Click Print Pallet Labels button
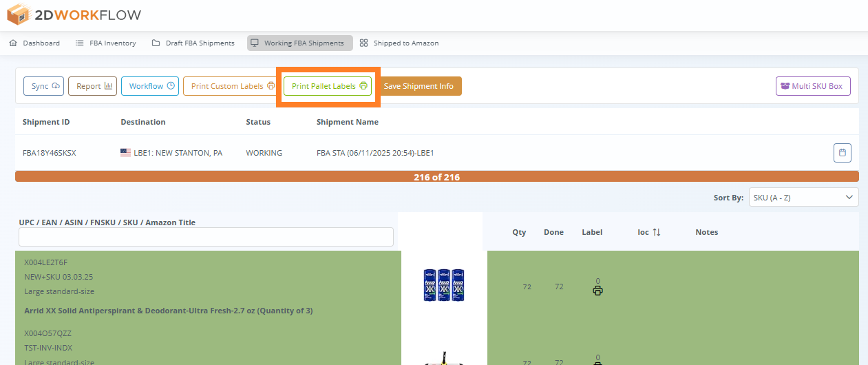This screenshot has height=365, width=868. coord(328,86)
